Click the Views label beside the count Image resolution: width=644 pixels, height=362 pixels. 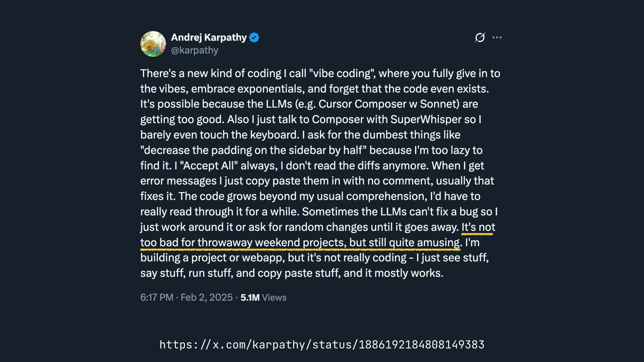274,298
